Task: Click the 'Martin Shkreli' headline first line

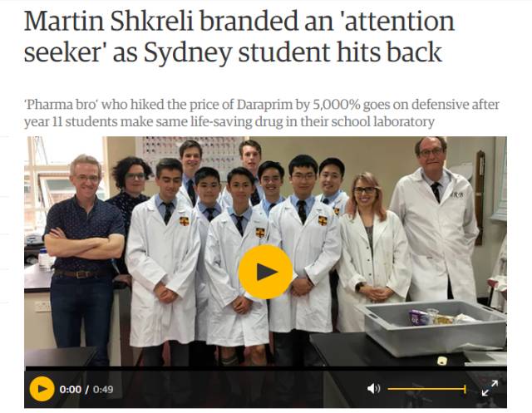Action: tap(239, 21)
